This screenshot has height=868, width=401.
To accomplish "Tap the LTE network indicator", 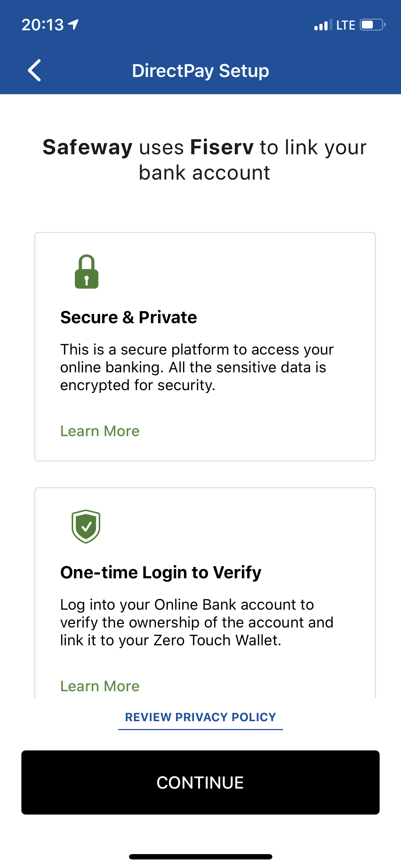I will coord(346,25).
